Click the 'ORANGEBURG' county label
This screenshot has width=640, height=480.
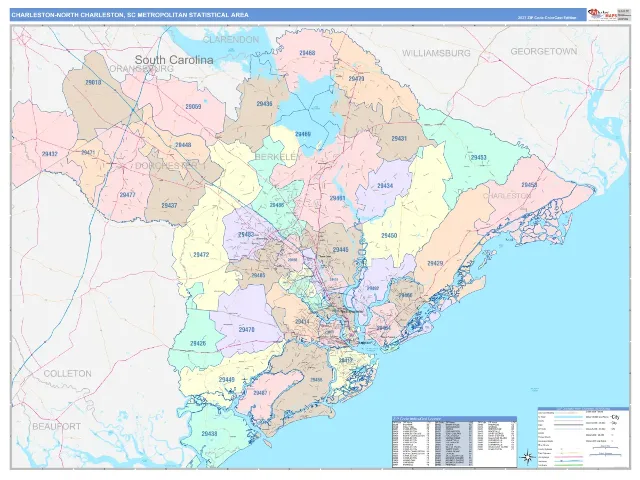pos(142,69)
